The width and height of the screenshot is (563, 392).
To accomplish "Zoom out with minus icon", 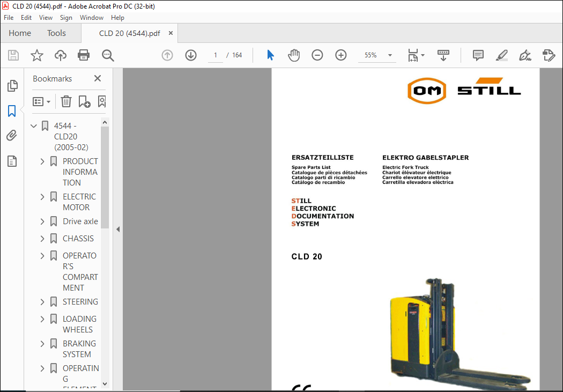I will [x=317, y=55].
